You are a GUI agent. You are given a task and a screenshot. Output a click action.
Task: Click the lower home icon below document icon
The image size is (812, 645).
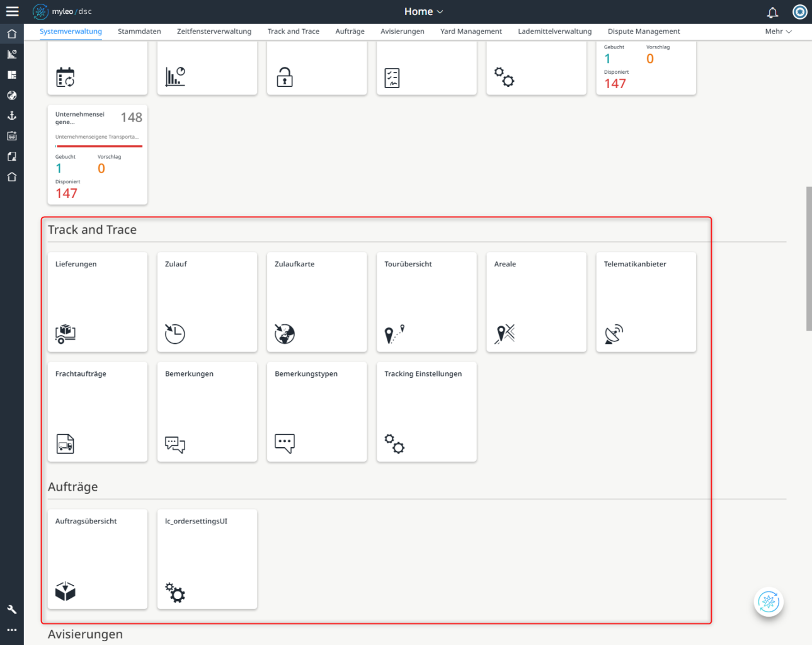(x=12, y=177)
